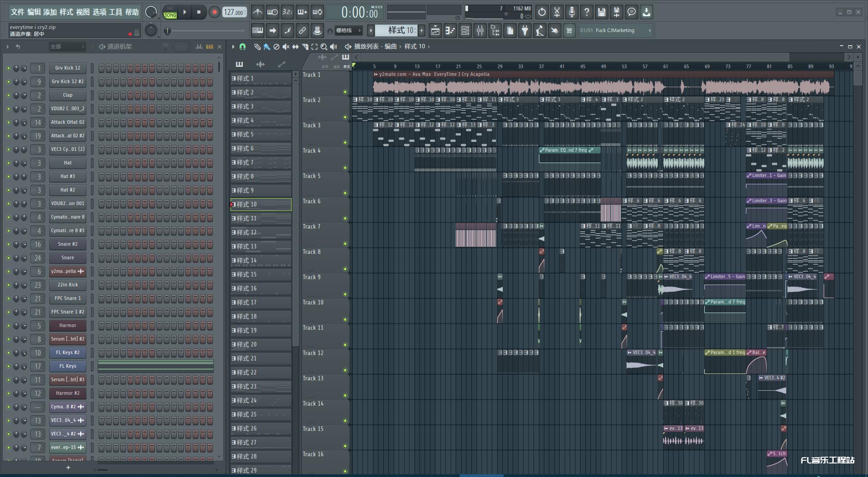Mute Track 4 in the playlist
Viewport: 868px width, 477px height.
click(x=345, y=168)
